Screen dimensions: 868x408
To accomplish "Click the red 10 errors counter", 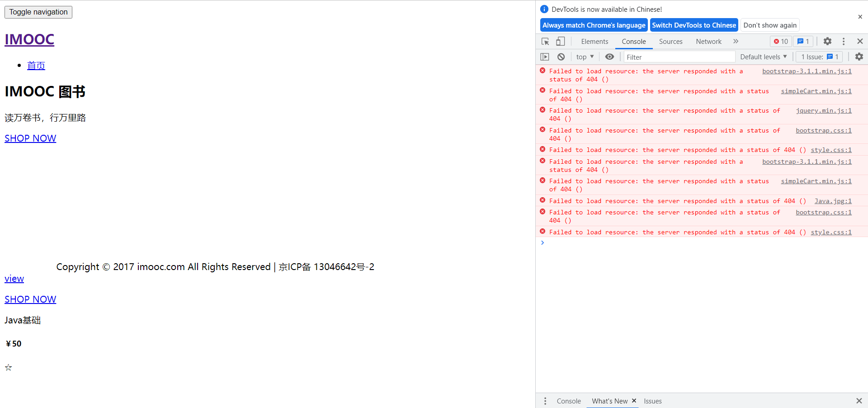I will 781,41.
